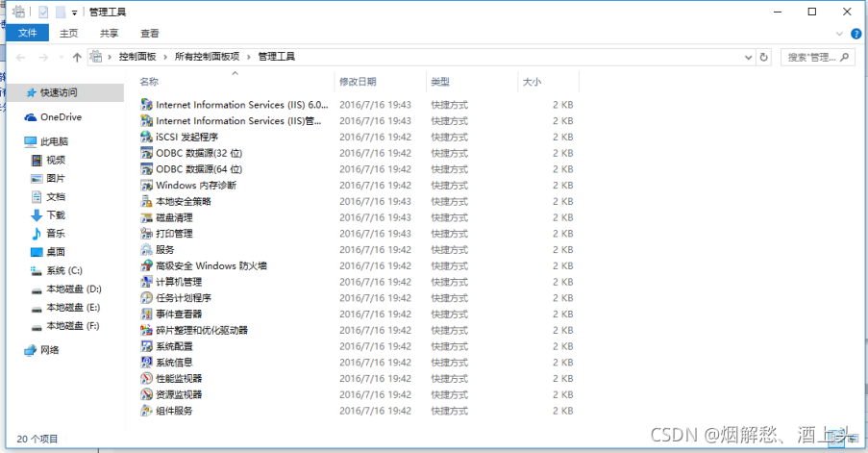Image resolution: width=868 pixels, height=453 pixels.
Task: Switch to the 共享 ribbon tab
Action: (x=109, y=34)
